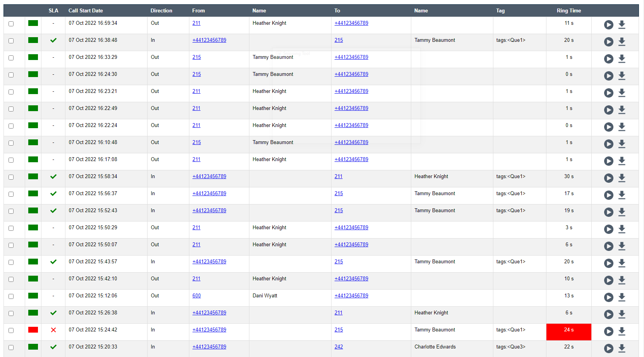Open extension 600 link for Dani Wyatt

tap(197, 295)
